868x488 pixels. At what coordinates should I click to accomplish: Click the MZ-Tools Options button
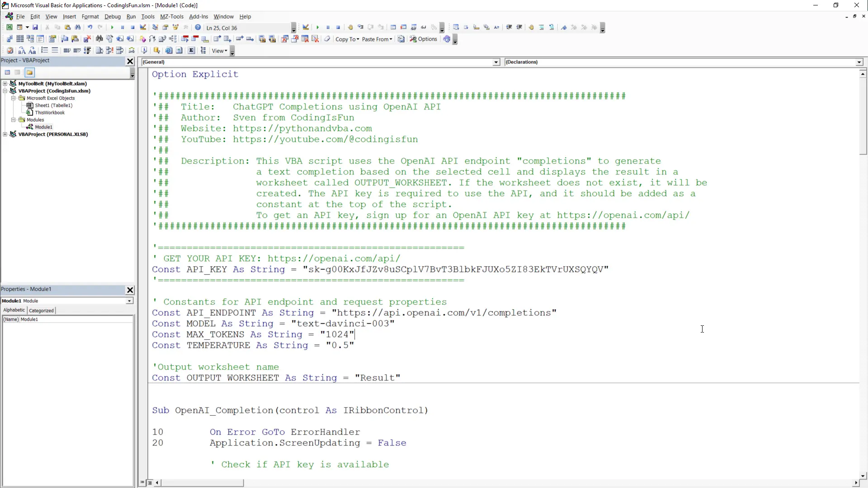[x=424, y=39]
